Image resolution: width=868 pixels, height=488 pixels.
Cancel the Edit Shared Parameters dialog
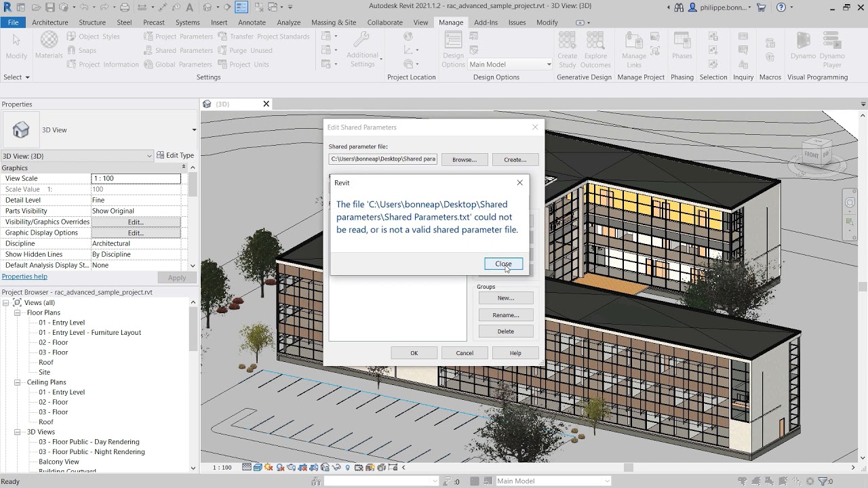click(x=465, y=353)
